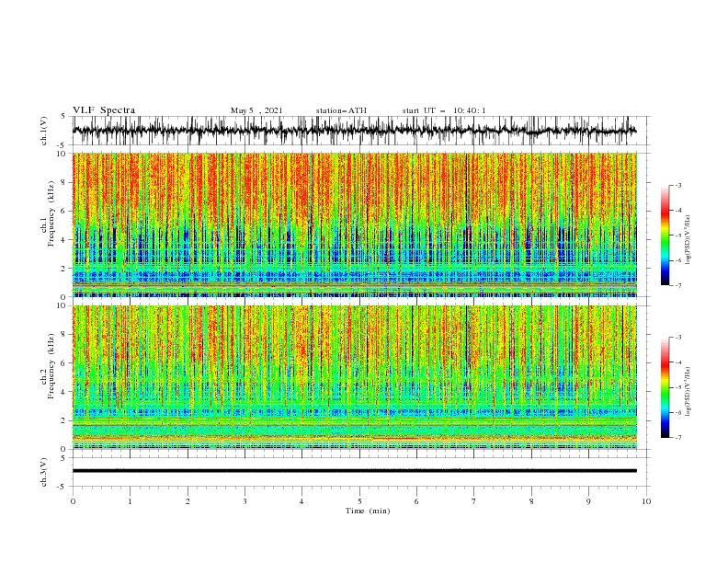Click the '-7' value on ch.2 colorbar
This screenshot has width=728, height=563.
point(677,438)
